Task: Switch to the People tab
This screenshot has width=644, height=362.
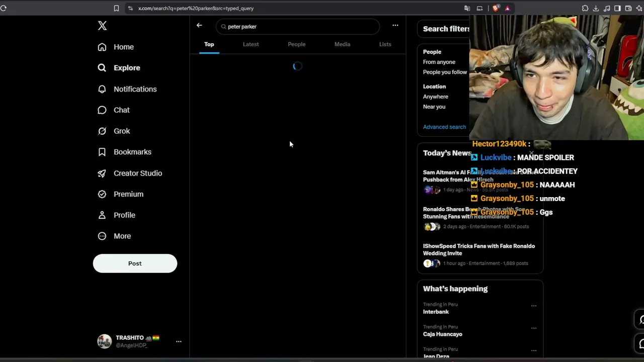Action: tap(297, 44)
